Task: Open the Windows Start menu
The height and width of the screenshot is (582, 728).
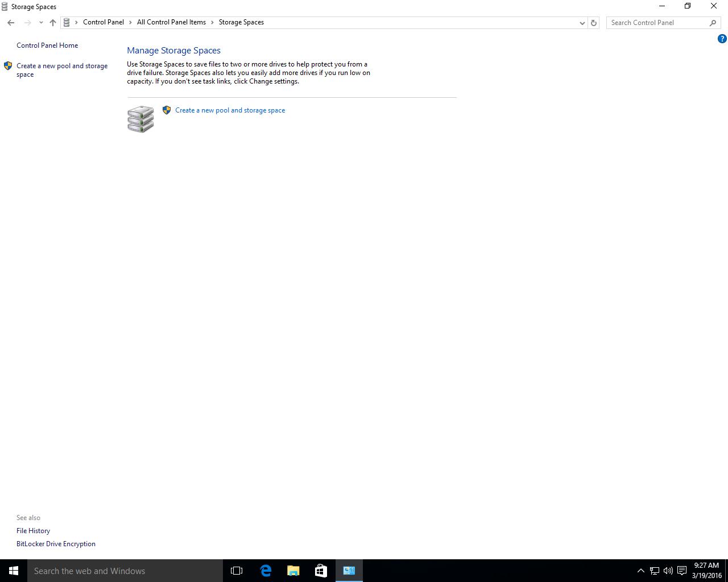Action: pyautogui.click(x=14, y=571)
